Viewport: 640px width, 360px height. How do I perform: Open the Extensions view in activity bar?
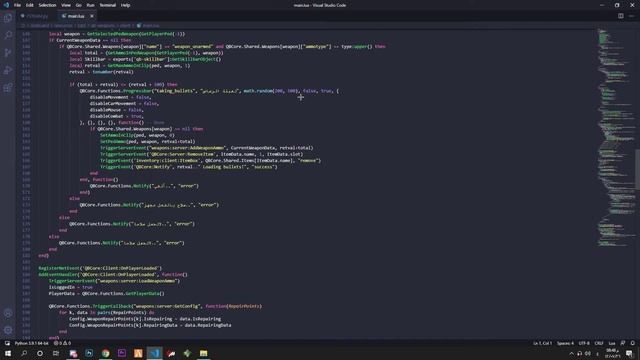click(8, 88)
